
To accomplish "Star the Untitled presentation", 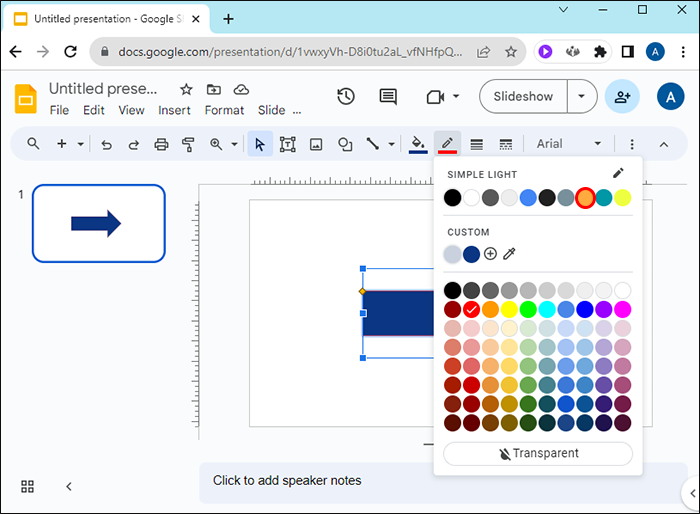I will [x=186, y=89].
